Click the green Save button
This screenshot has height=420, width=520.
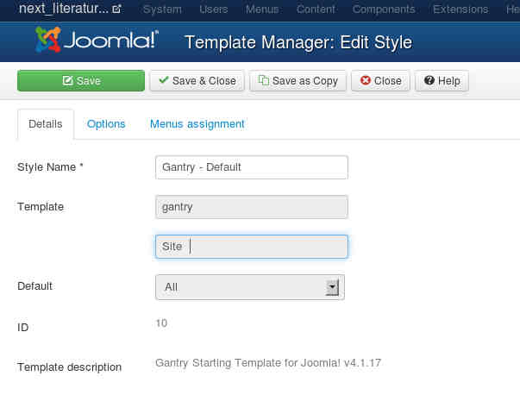point(81,80)
